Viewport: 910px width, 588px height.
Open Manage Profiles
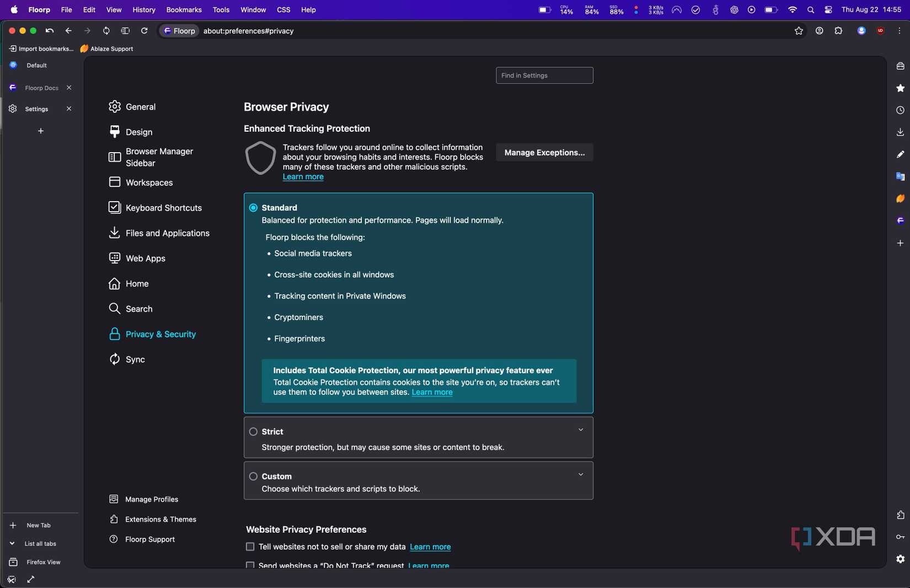[x=144, y=499]
